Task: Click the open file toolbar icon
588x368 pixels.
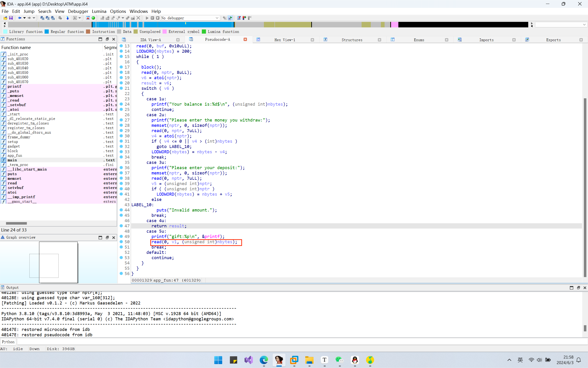Action: (5, 18)
